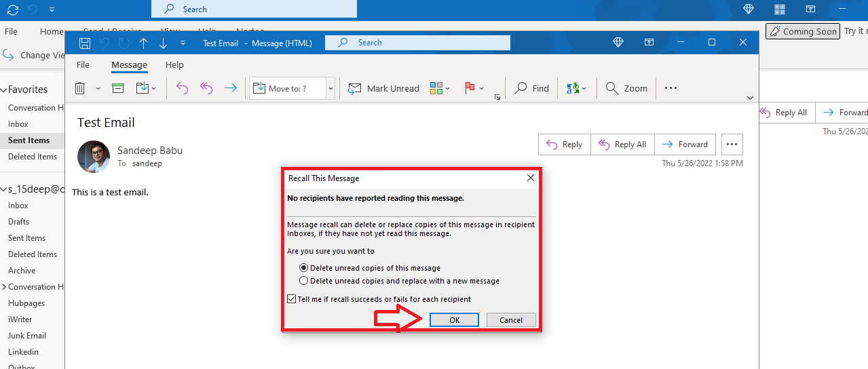
Task: Open the File tab in the message window
Action: (83, 65)
